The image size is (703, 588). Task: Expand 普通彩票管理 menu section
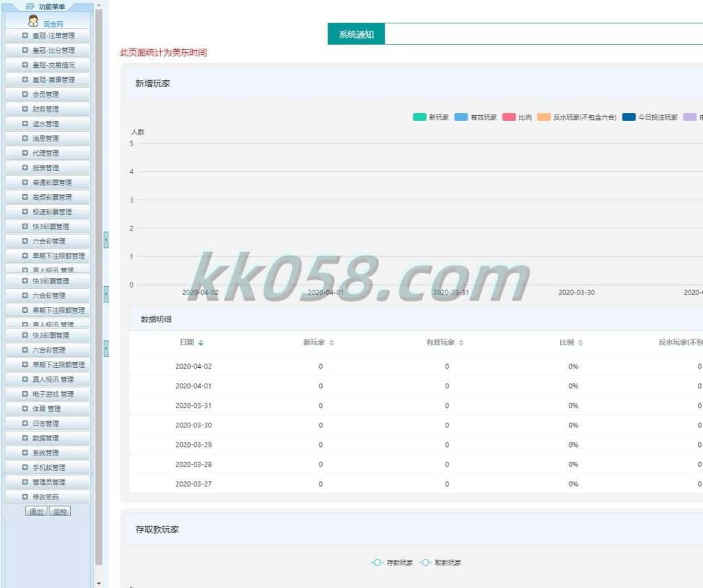pyautogui.click(x=48, y=183)
